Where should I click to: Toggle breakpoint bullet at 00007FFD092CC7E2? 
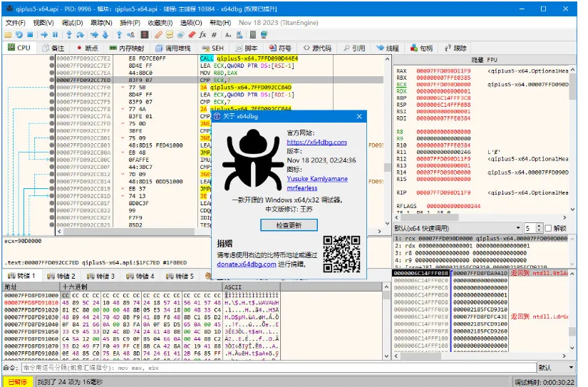click(x=52, y=58)
